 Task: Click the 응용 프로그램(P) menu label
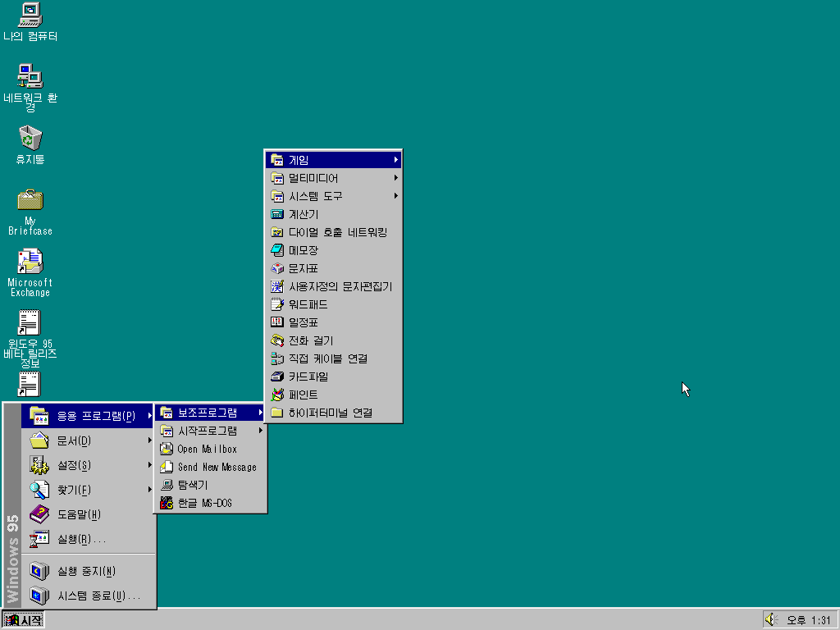point(97,416)
